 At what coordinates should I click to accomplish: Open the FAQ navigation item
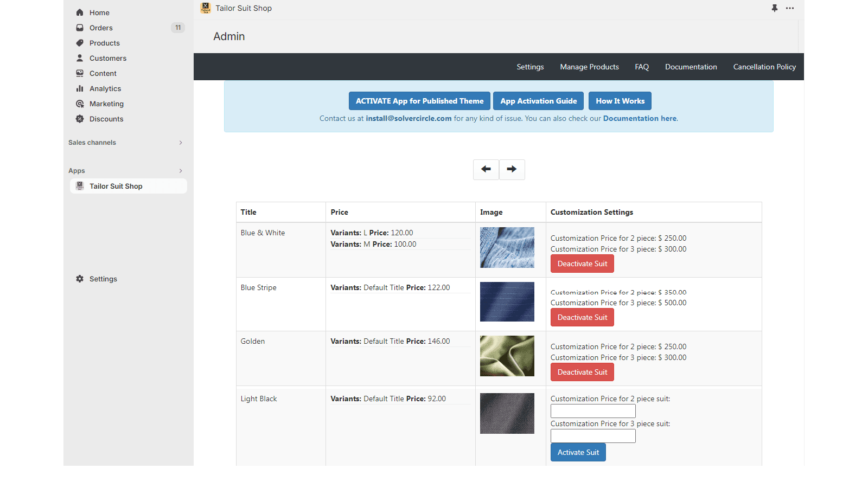click(x=642, y=67)
